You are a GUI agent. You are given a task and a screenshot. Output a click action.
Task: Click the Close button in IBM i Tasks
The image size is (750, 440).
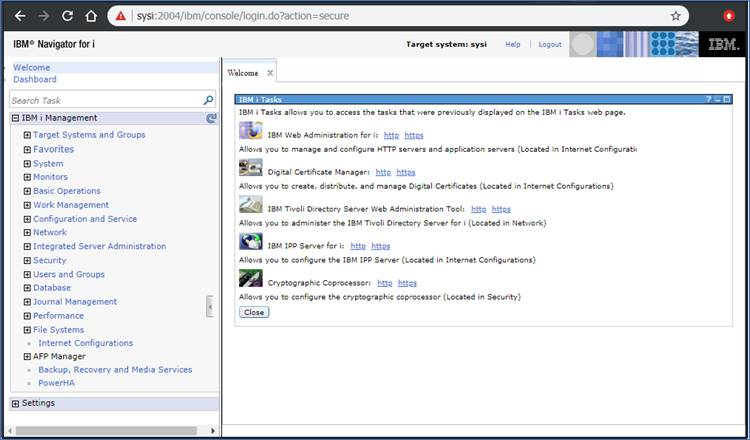click(254, 312)
